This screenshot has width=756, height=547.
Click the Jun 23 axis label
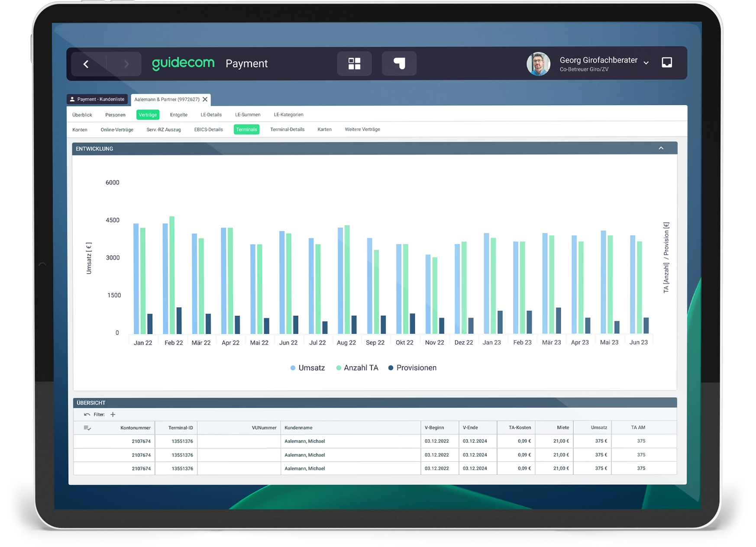(x=639, y=343)
